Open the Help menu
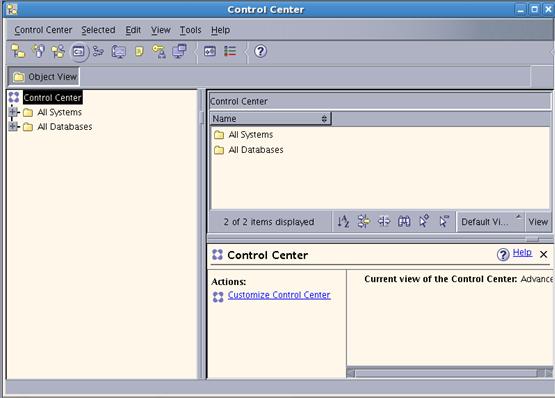Screen dimensions: 555x398 click(x=221, y=30)
